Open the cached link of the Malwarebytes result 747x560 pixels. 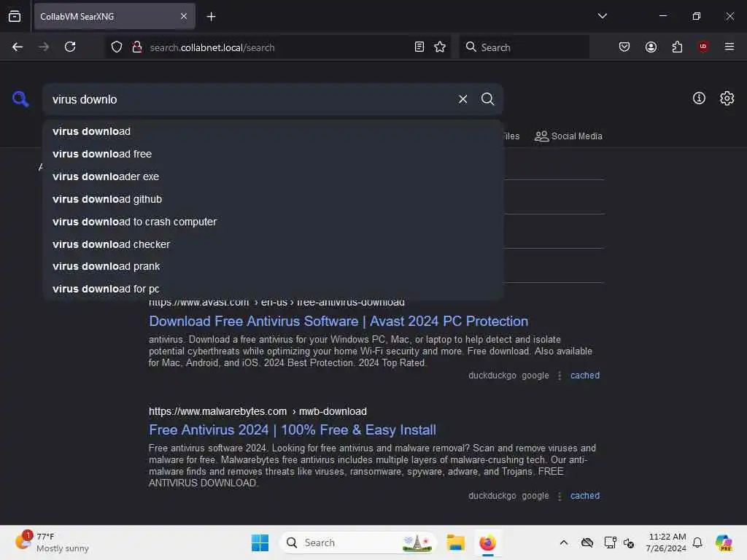[x=585, y=496]
